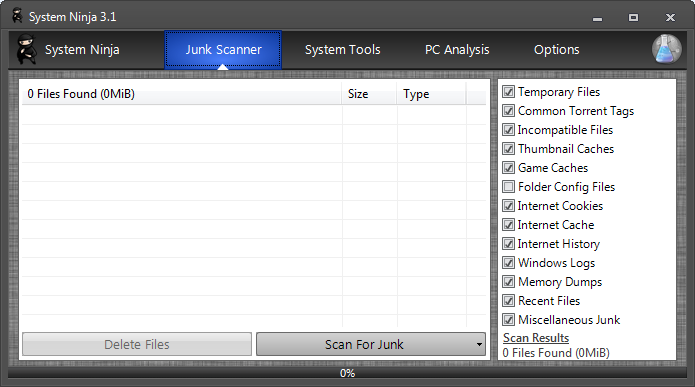Toggle the Game Caches checkbox

508,168
